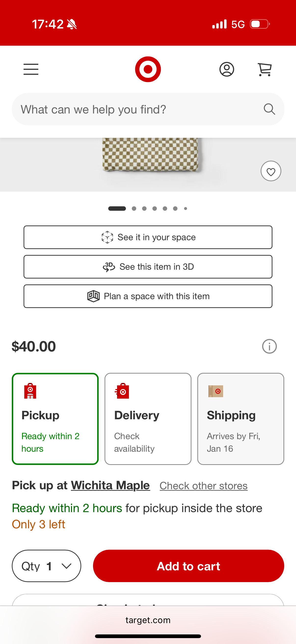Add the item to cart

(x=188, y=566)
